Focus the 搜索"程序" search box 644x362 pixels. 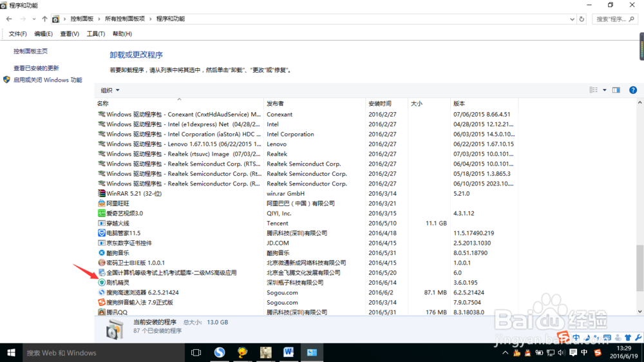point(615,19)
